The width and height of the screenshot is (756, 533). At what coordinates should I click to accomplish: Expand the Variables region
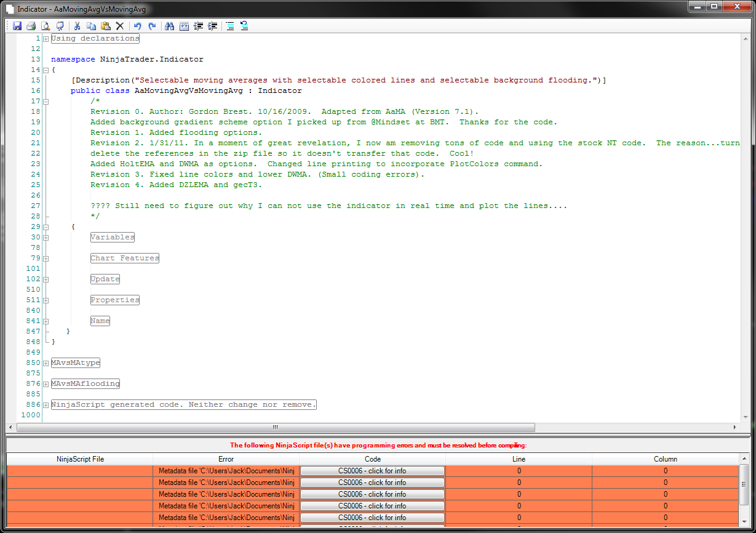click(x=46, y=238)
